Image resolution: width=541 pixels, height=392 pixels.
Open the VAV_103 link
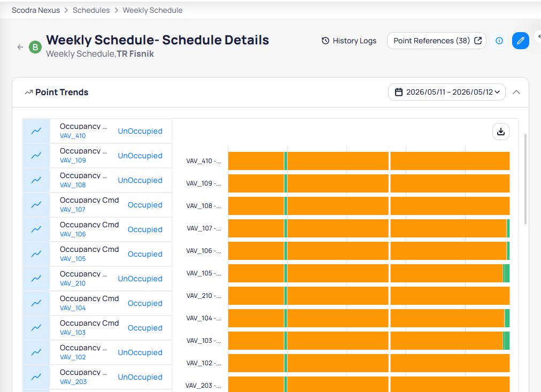coord(73,333)
